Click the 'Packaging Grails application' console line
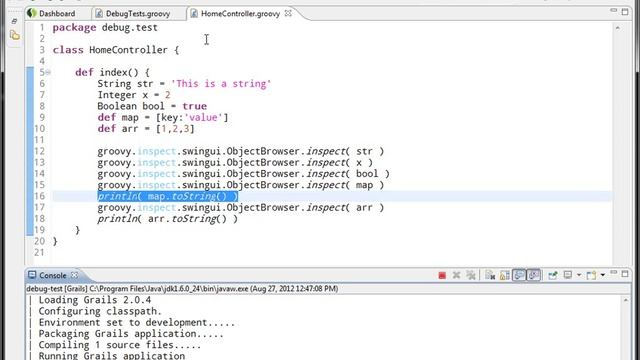 click(131, 334)
